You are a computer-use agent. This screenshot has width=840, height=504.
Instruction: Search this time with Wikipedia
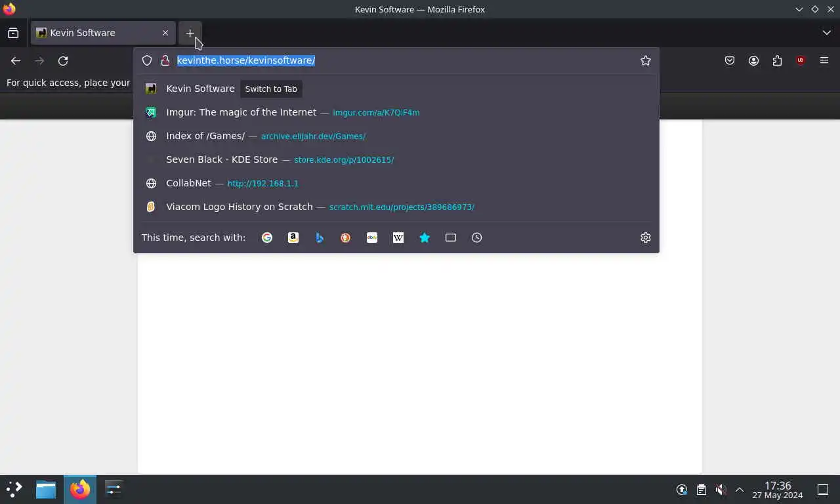click(x=398, y=238)
